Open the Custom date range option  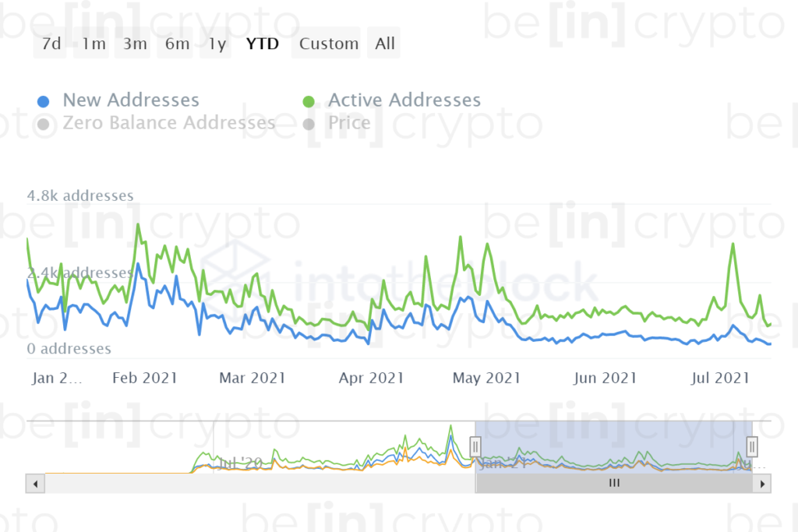click(327, 44)
